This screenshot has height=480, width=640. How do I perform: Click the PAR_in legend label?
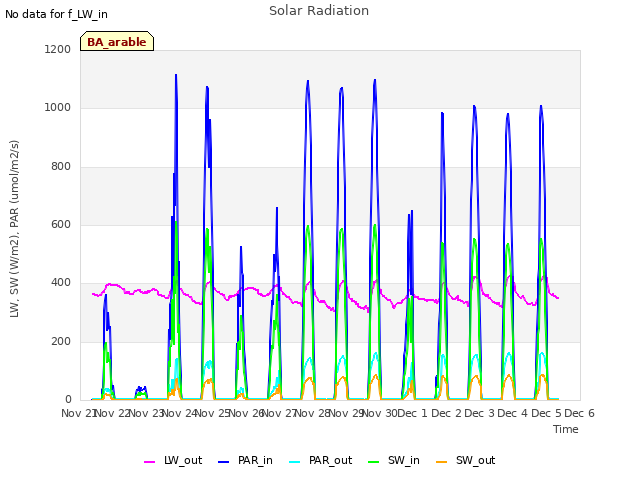(255, 460)
